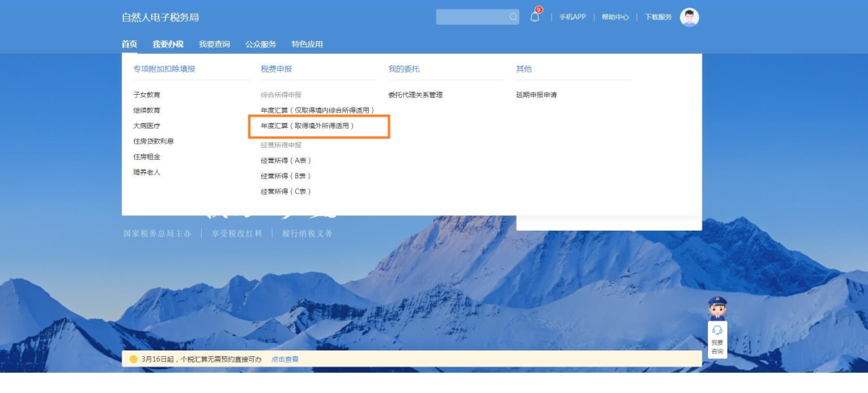
Task: Open the 下载服务 link
Action: click(x=657, y=17)
